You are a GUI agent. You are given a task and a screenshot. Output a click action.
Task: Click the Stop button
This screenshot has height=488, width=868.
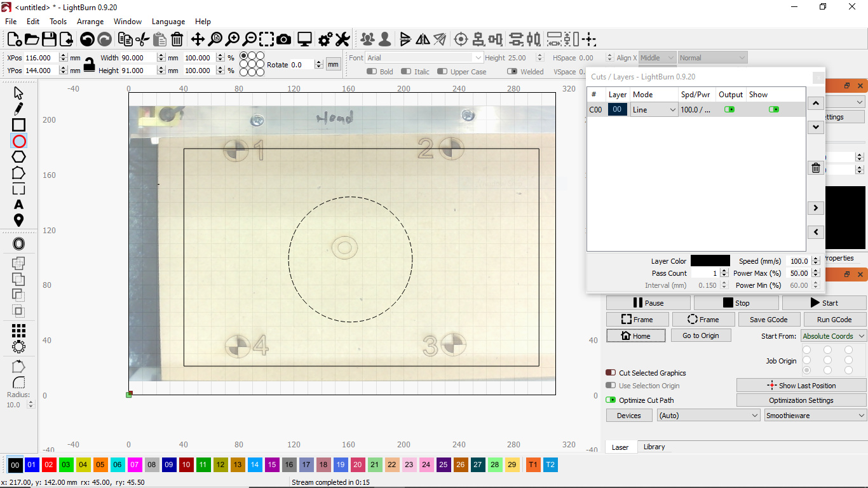tap(736, 303)
